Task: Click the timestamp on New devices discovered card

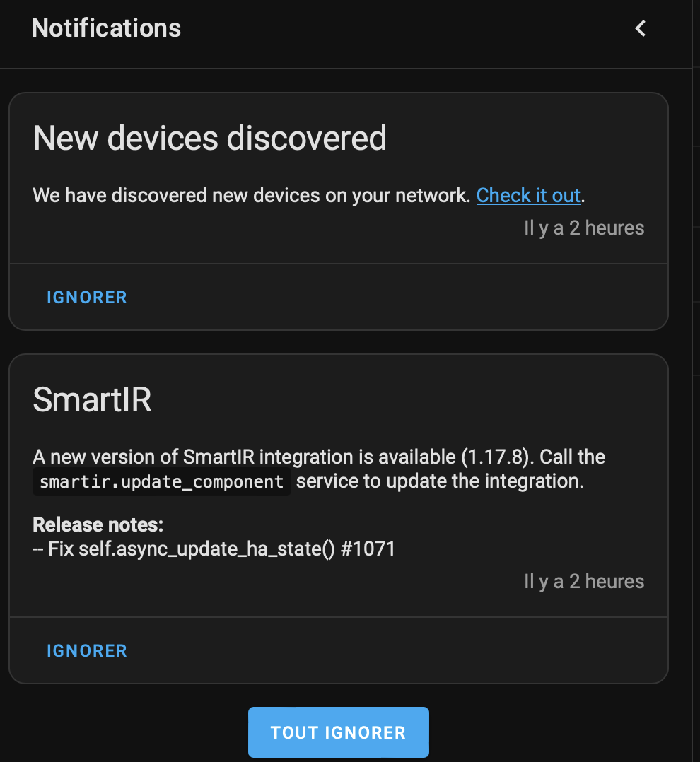Action: pyautogui.click(x=584, y=228)
